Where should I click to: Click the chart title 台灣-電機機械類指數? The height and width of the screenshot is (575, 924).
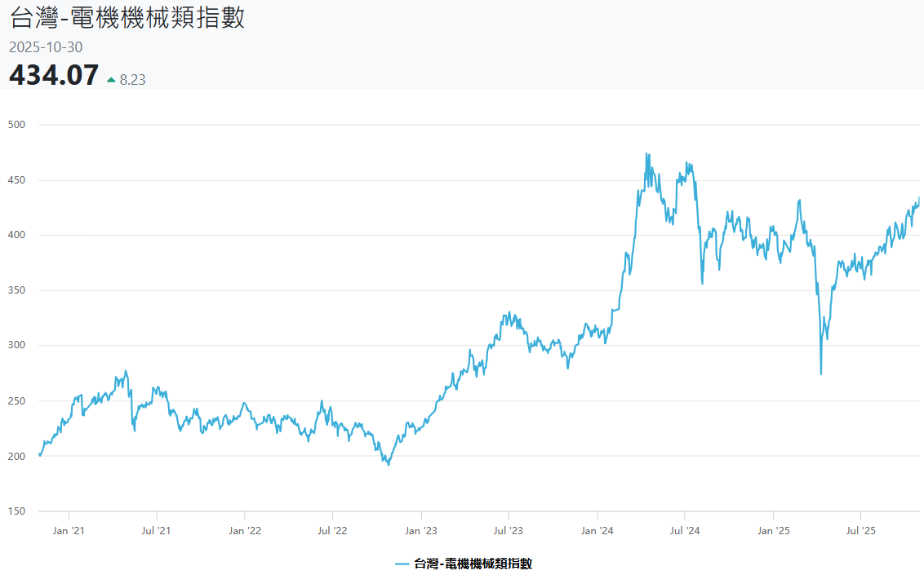tap(127, 19)
